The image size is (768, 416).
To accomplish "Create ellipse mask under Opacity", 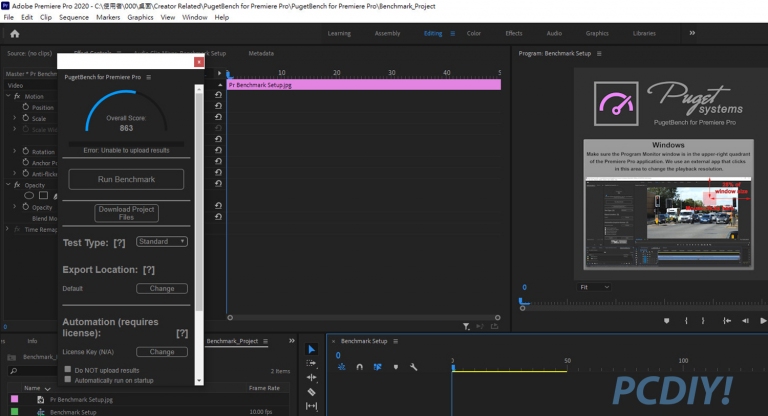I will (29, 196).
